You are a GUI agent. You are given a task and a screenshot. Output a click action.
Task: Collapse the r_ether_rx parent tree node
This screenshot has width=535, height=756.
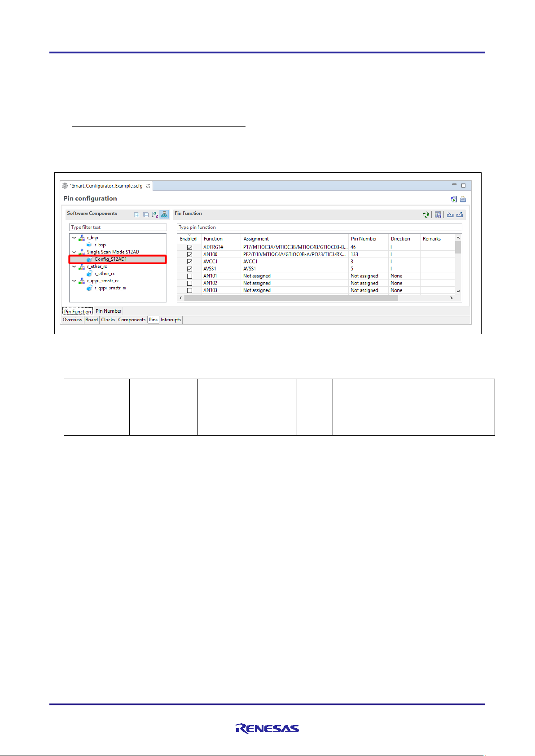pos(74,267)
